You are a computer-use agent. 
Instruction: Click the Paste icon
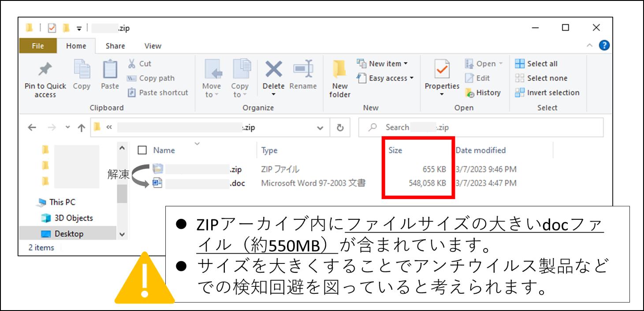coord(109,75)
